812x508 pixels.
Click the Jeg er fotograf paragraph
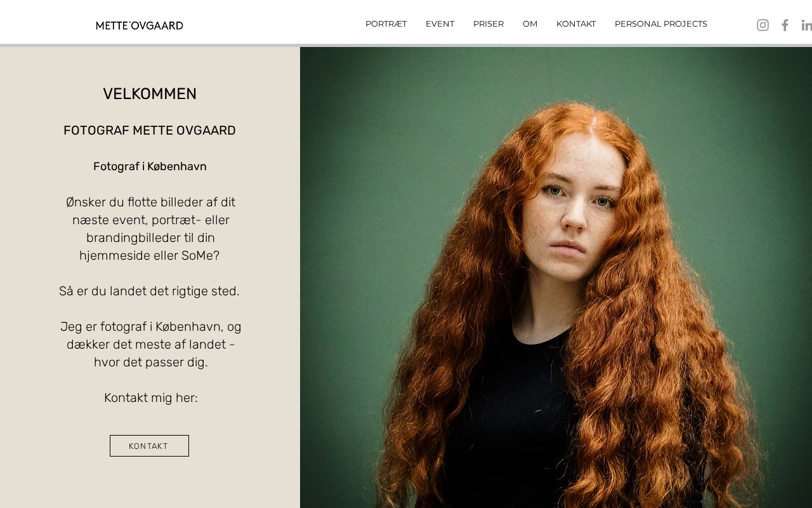151,345
